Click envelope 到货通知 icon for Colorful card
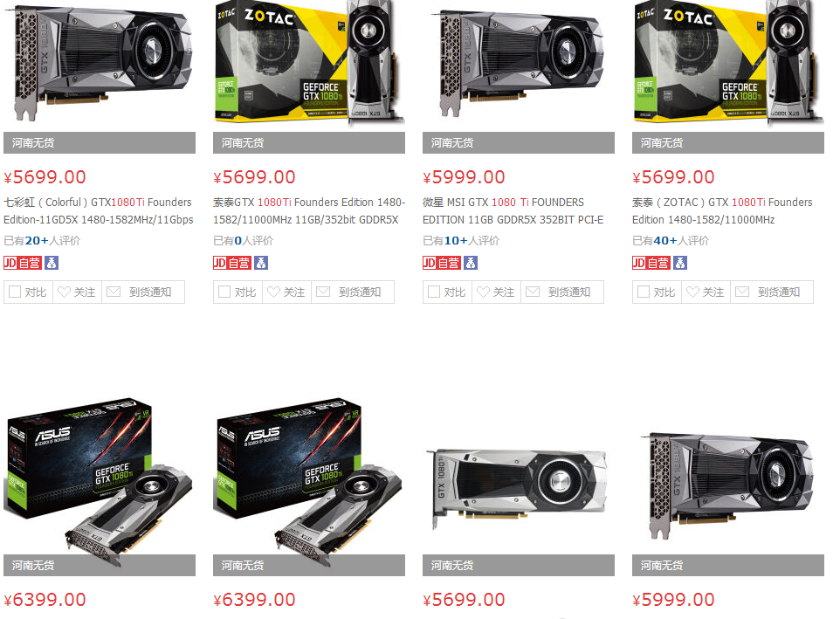 [x=114, y=292]
